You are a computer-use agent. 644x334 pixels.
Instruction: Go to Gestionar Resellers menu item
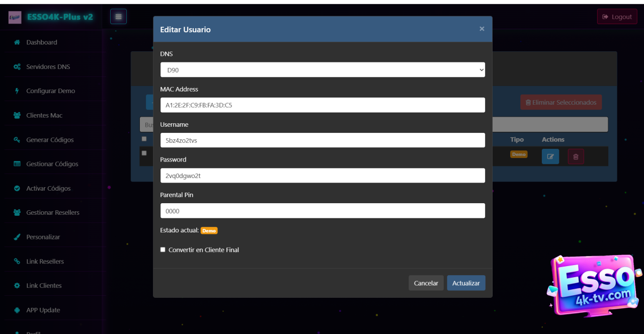(x=52, y=212)
